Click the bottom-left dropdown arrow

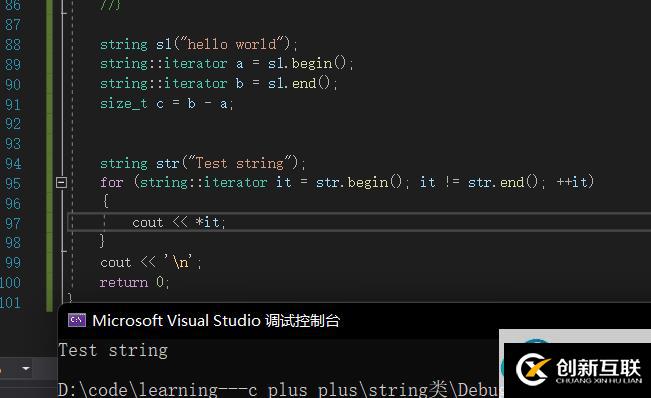[x=26, y=369]
